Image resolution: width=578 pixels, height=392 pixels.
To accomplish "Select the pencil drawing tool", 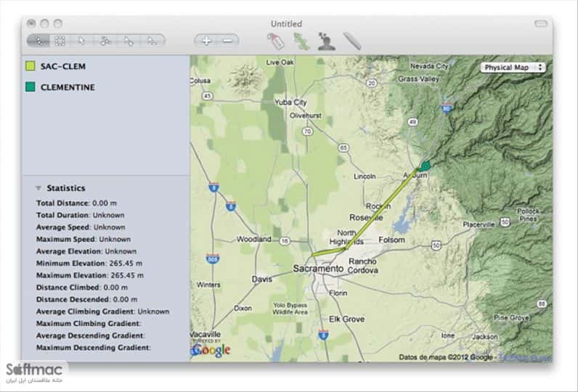I will click(352, 41).
